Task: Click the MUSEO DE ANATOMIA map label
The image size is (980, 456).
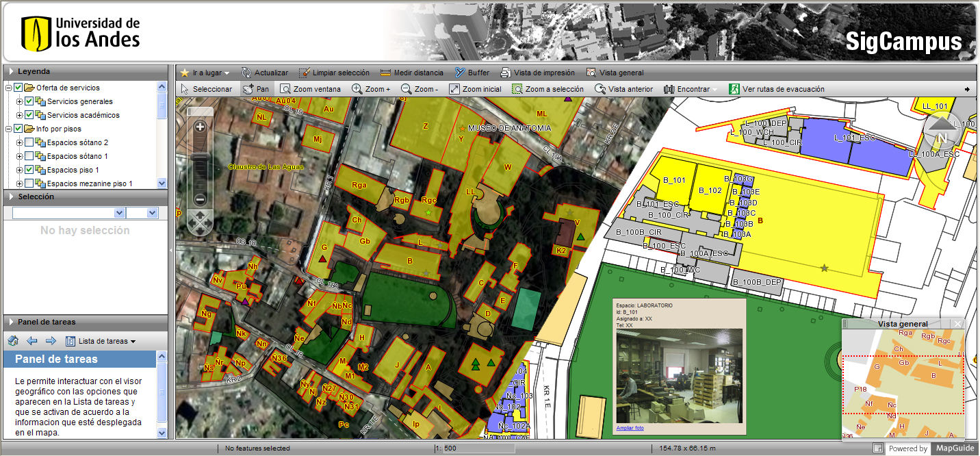Action: pyautogui.click(x=508, y=128)
